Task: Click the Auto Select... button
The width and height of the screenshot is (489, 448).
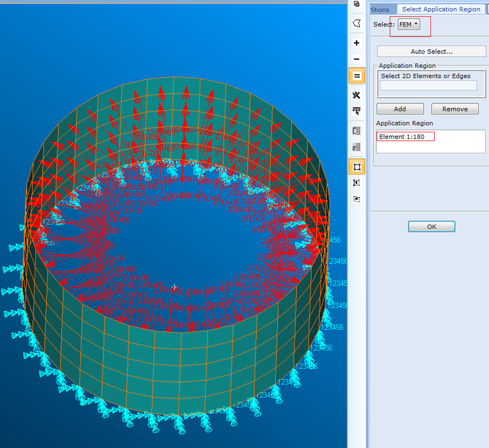Action: coord(431,52)
